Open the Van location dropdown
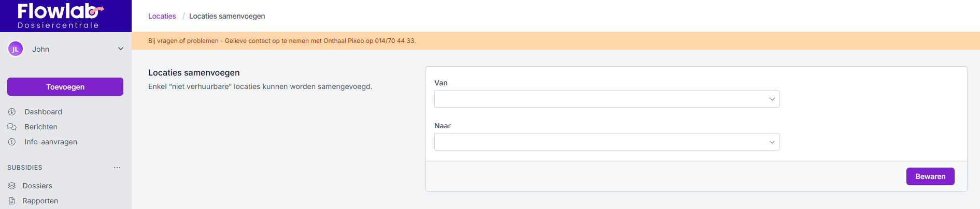 click(x=606, y=99)
